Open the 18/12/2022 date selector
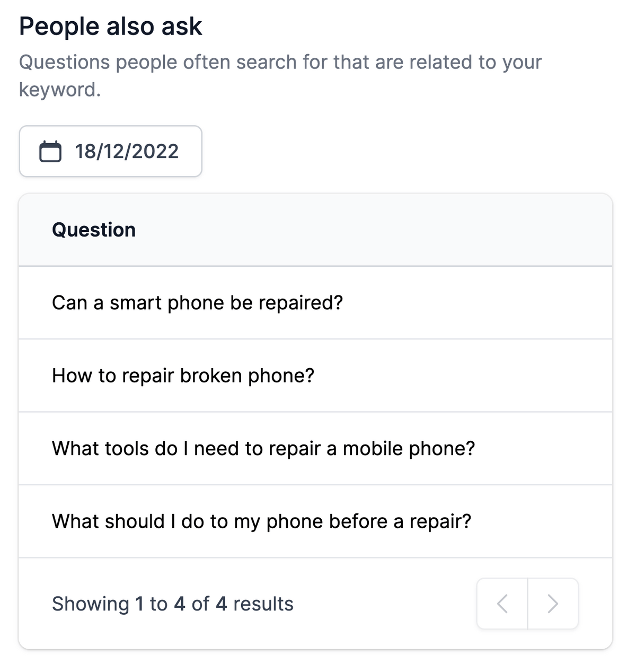 (x=110, y=151)
